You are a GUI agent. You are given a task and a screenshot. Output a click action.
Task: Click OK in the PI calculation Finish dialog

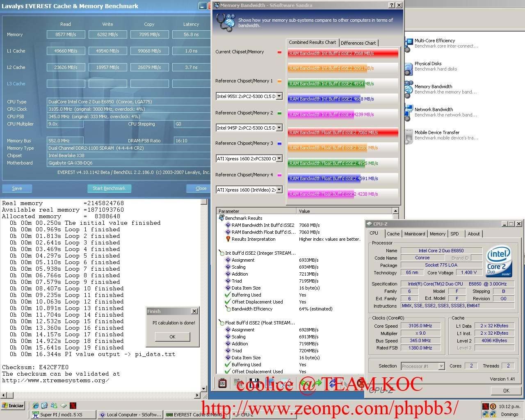[172, 337]
